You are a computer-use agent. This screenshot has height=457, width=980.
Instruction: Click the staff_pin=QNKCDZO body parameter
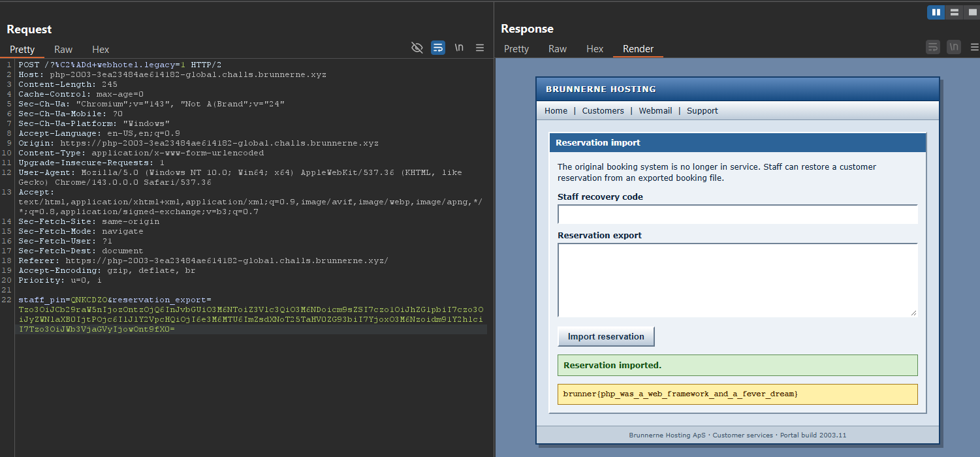tap(63, 300)
